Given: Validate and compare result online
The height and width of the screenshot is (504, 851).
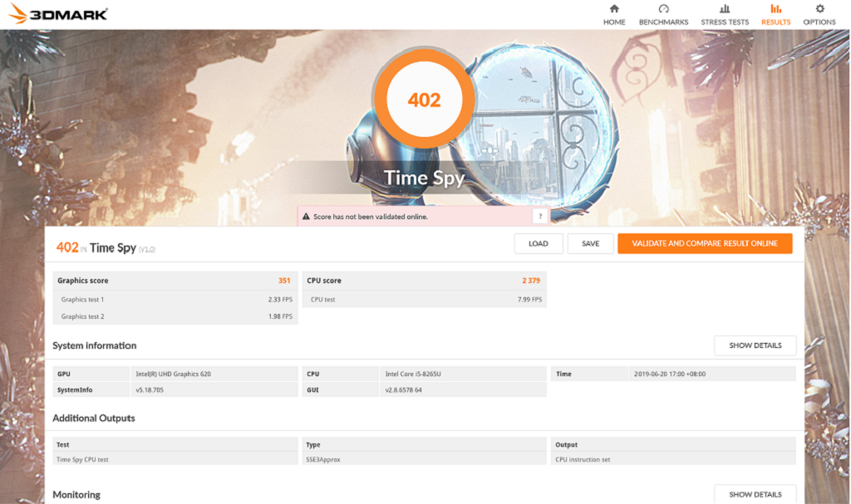Looking at the screenshot, I should (x=704, y=243).
